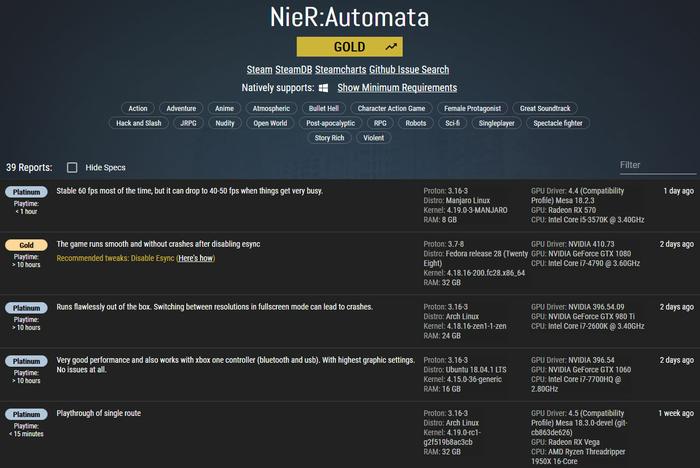The width and height of the screenshot is (700, 468).
Task: Select the Anime tag
Action: click(224, 109)
